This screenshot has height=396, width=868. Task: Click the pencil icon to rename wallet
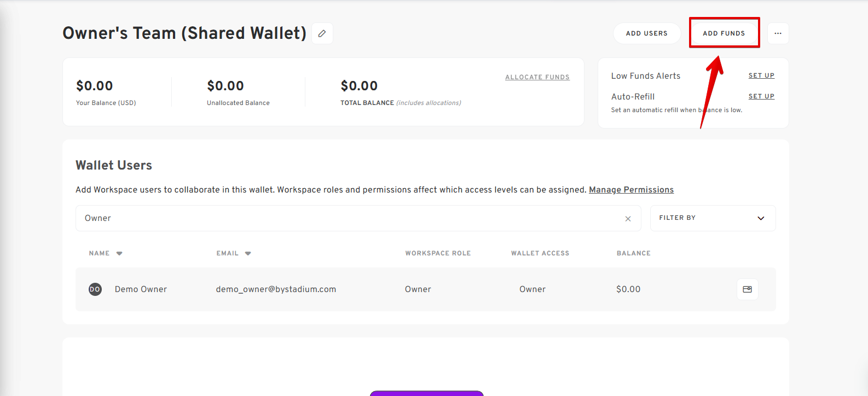[322, 33]
